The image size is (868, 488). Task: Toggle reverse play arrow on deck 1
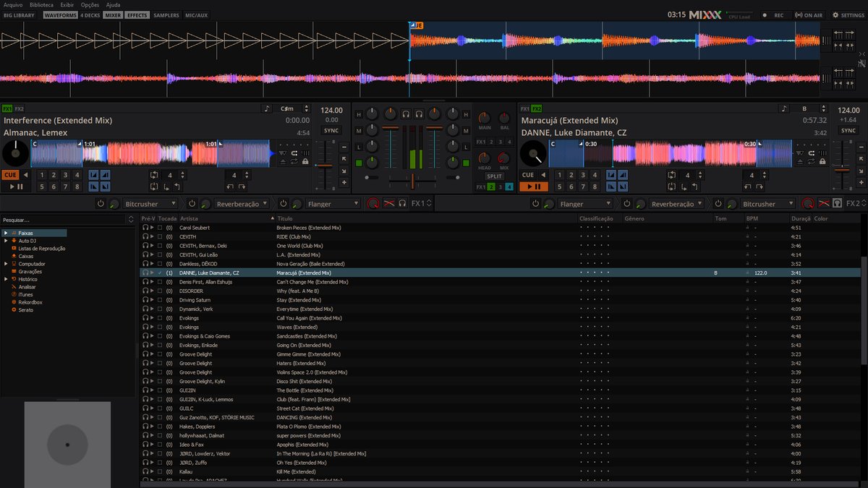pyautogui.click(x=25, y=175)
